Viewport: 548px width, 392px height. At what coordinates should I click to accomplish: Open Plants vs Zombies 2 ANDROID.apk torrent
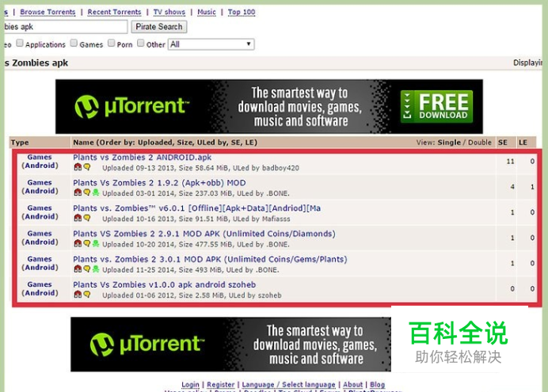tap(143, 158)
